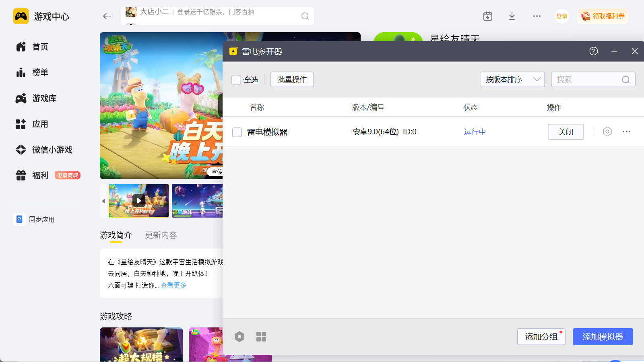Tick the 雷电模拟器 row checkbox
Screen dimensions: 644x362
[x=237, y=132]
